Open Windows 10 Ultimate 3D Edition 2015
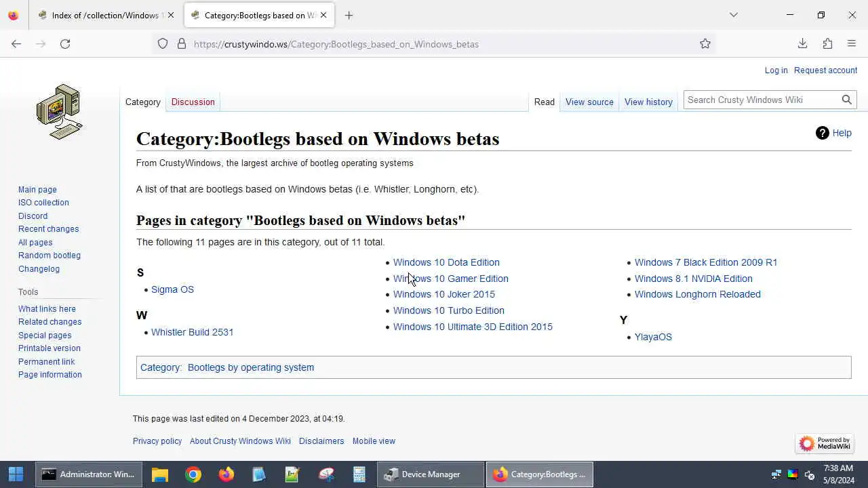The width and height of the screenshot is (868, 488). coord(473,327)
